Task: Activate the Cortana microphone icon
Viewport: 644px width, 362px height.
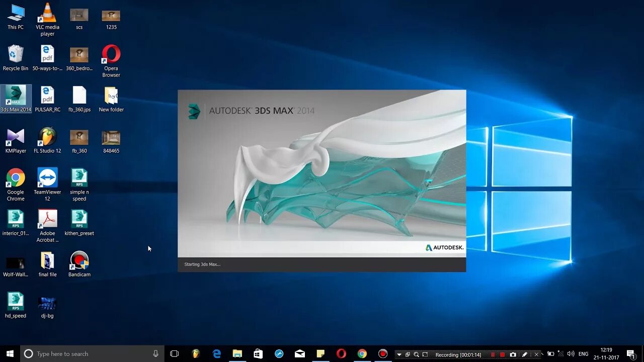Action: point(155,353)
